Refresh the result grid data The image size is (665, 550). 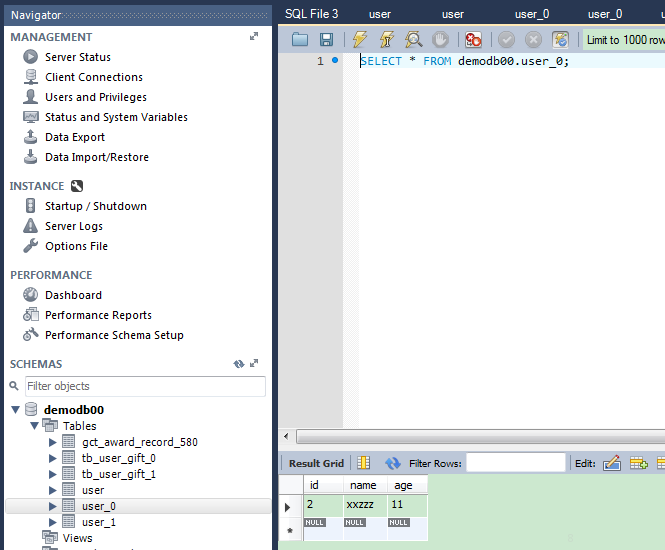pos(393,463)
